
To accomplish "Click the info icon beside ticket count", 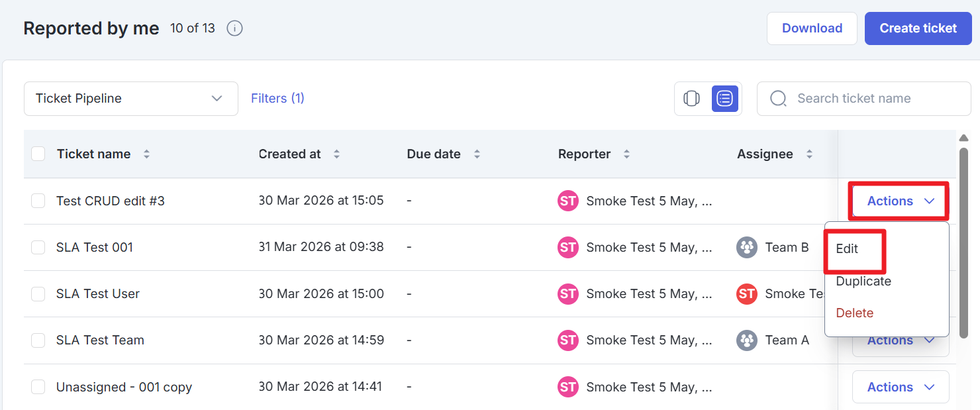I will pyautogui.click(x=234, y=28).
